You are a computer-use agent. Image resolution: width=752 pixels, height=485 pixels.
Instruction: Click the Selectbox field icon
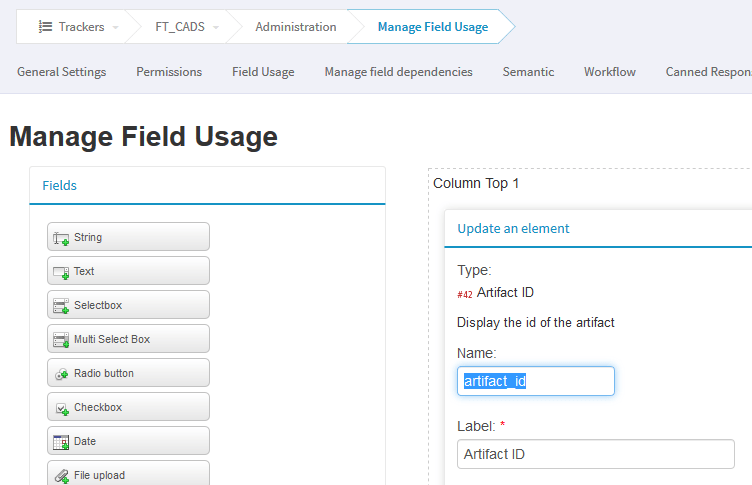tap(61, 306)
